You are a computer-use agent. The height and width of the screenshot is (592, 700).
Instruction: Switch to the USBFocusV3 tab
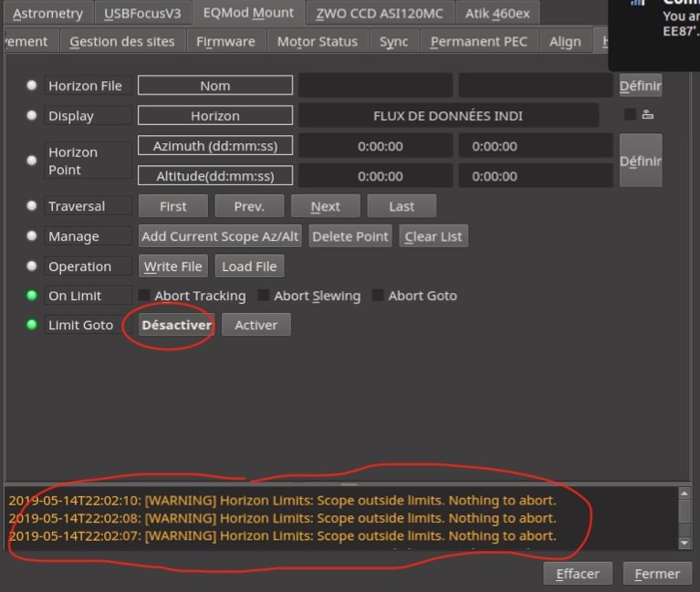click(142, 14)
